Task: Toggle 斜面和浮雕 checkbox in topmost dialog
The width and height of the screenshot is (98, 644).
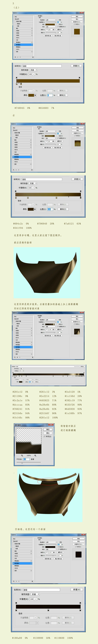Action: [15, 21]
